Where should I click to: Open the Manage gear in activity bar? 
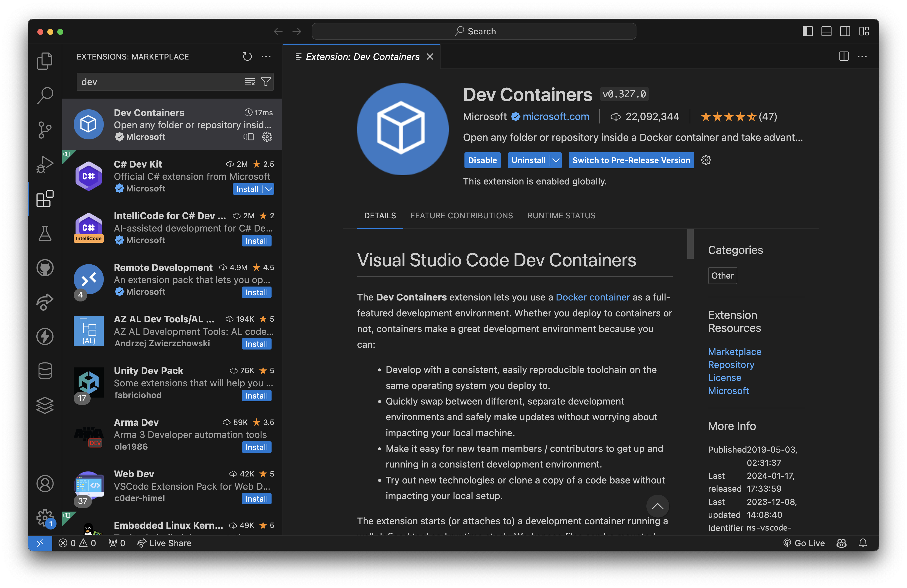click(45, 518)
